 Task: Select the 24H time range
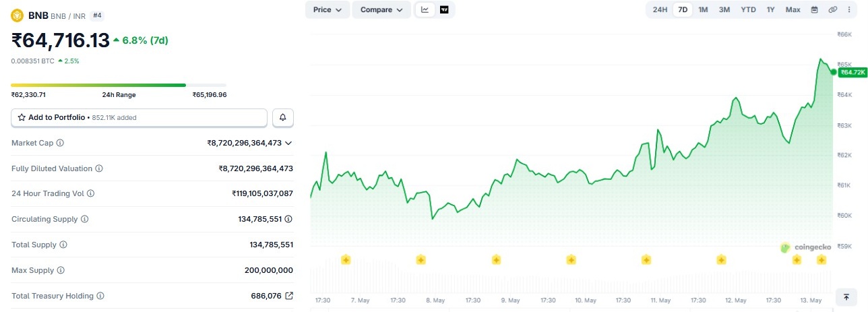point(660,9)
